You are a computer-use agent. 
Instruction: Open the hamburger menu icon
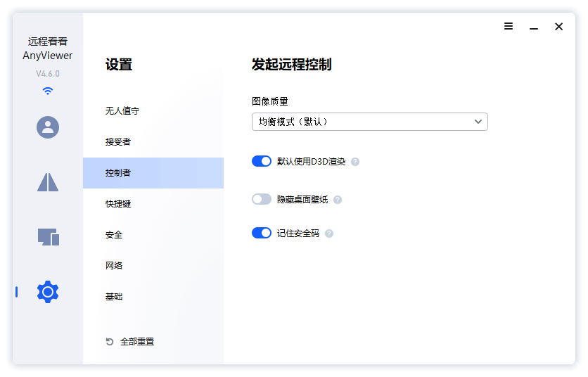(x=509, y=27)
